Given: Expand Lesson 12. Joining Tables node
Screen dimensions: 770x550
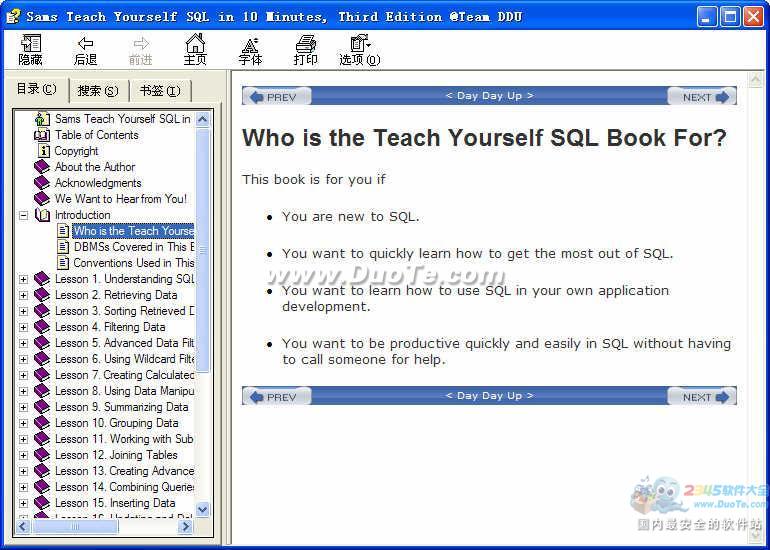Looking at the screenshot, I should (x=23, y=455).
